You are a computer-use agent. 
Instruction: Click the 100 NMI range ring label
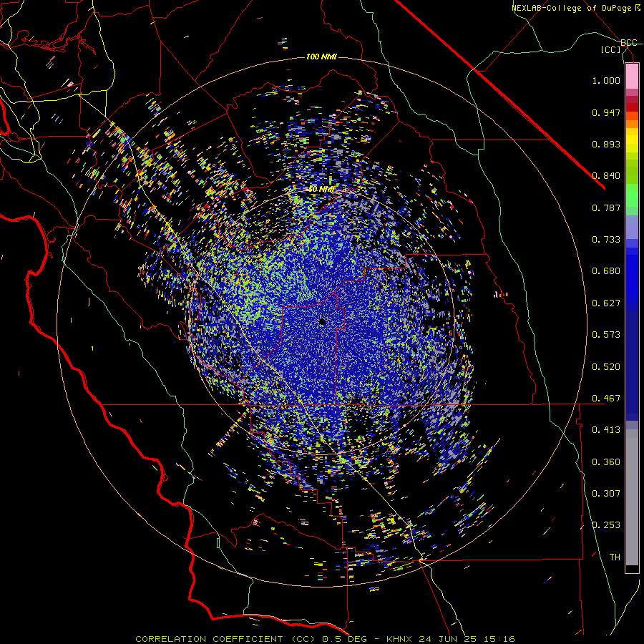321,57
